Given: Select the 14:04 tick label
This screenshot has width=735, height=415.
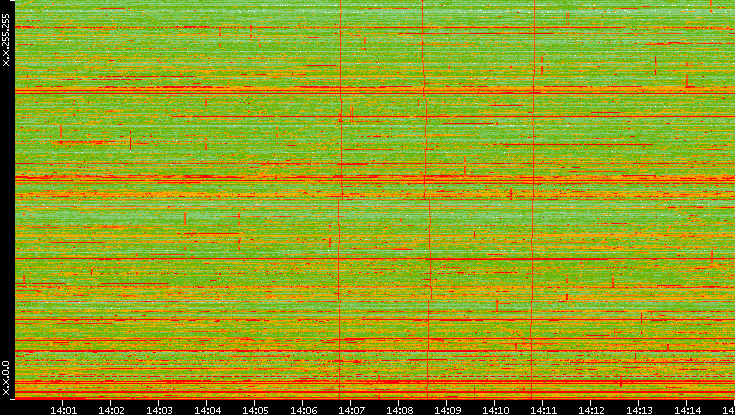Looking at the screenshot, I should point(207,410).
